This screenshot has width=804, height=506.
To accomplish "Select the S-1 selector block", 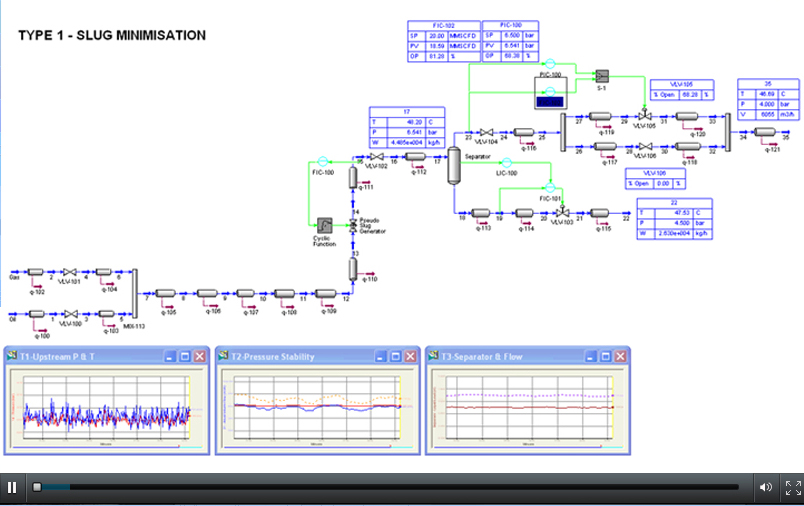I will [601, 76].
